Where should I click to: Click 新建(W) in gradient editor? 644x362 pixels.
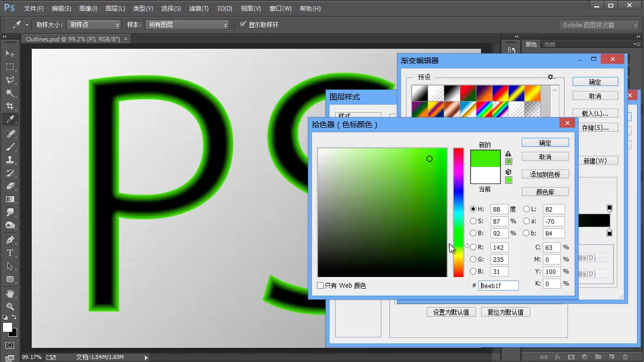click(595, 161)
